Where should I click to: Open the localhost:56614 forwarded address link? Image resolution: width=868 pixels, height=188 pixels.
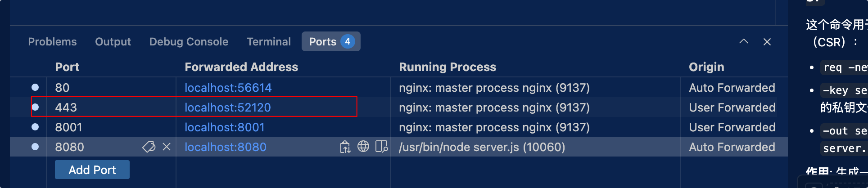tap(228, 88)
